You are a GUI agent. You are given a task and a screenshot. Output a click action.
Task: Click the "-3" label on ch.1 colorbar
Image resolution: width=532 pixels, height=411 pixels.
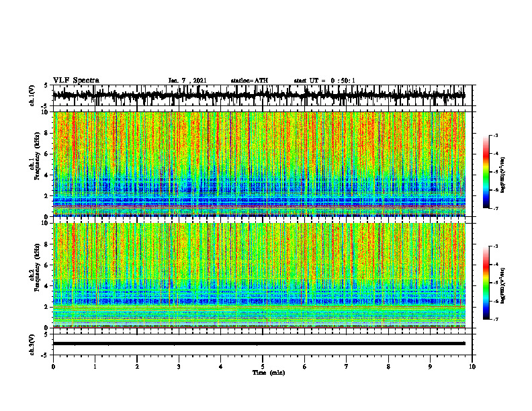[x=496, y=135]
